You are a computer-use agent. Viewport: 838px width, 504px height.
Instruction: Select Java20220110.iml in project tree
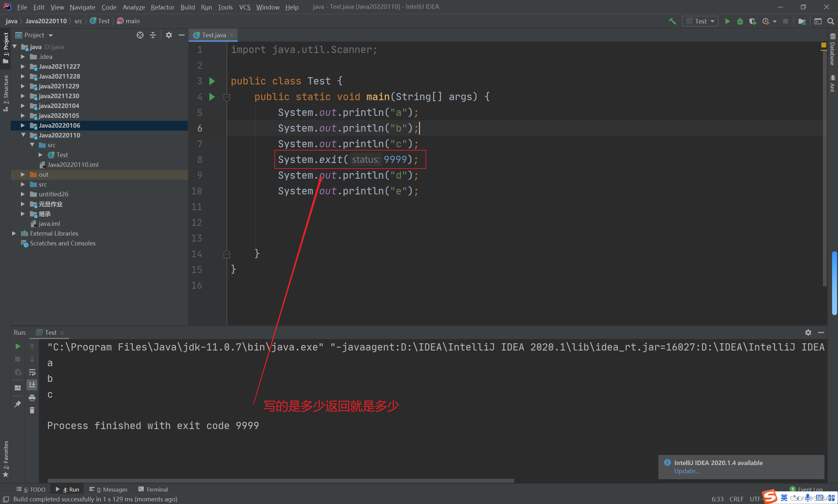point(73,165)
